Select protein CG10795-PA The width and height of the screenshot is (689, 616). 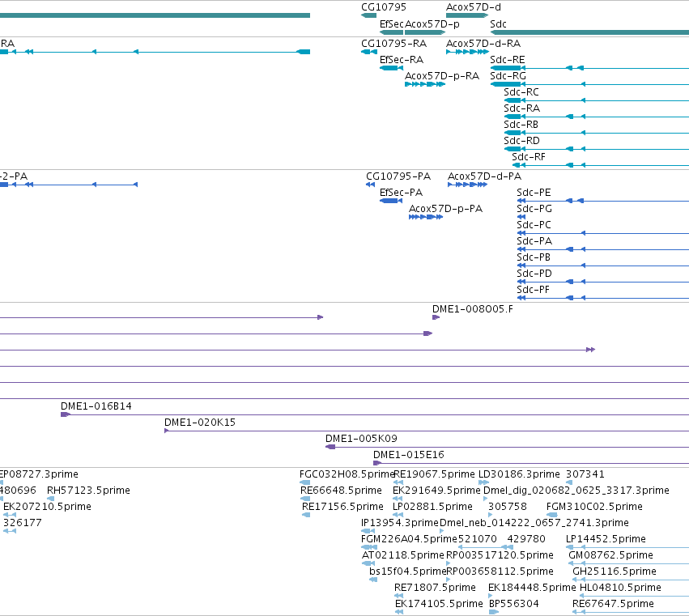[x=371, y=185]
